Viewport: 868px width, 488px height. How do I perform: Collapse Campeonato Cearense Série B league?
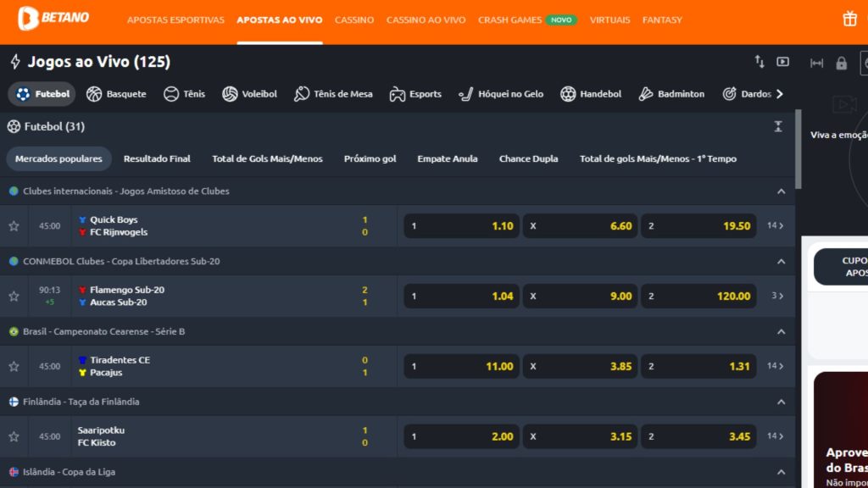(x=781, y=331)
